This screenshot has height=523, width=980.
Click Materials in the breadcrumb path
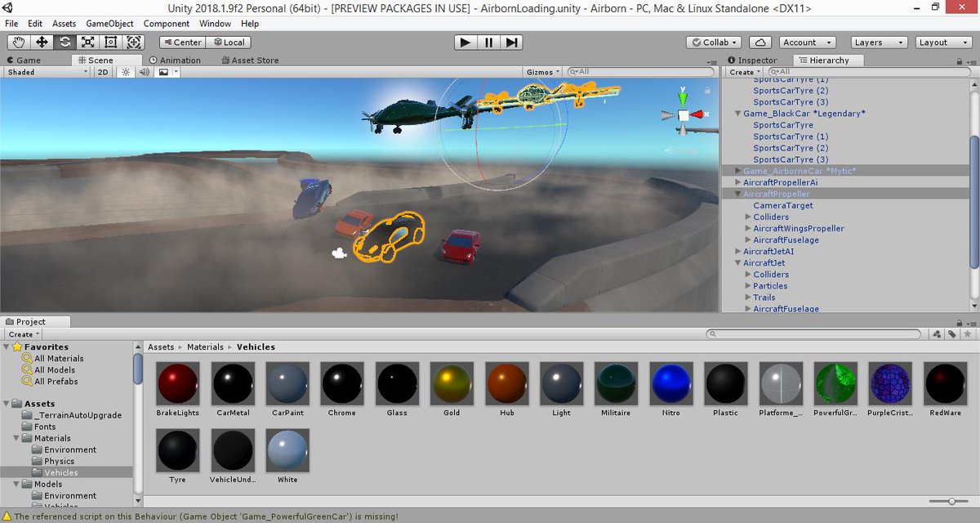click(x=205, y=347)
